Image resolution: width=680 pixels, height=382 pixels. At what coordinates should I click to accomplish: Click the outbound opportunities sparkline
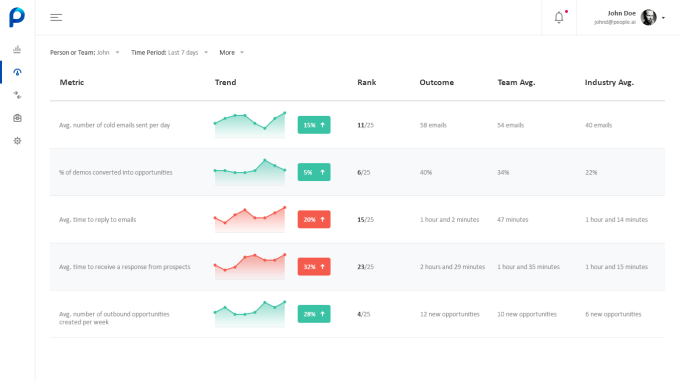(x=250, y=314)
